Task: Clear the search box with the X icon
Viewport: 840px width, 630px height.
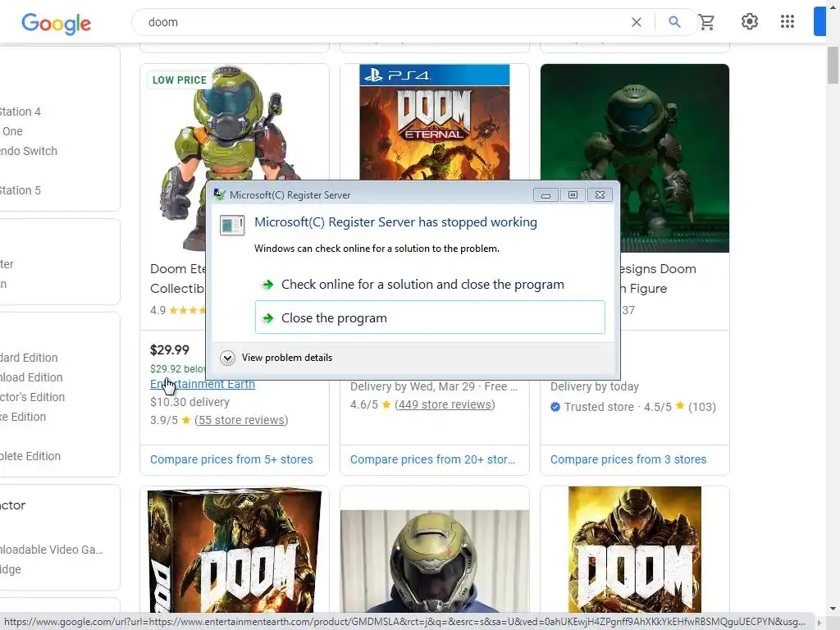Action: [636, 22]
